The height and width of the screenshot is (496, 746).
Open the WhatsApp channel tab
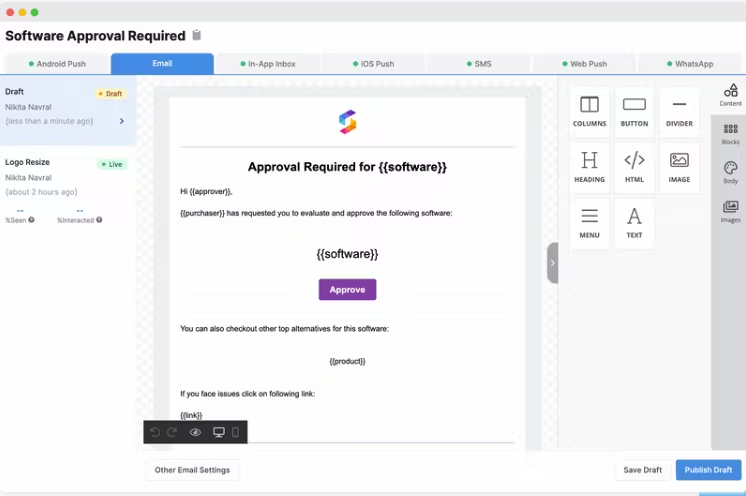(x=689, y=64)
